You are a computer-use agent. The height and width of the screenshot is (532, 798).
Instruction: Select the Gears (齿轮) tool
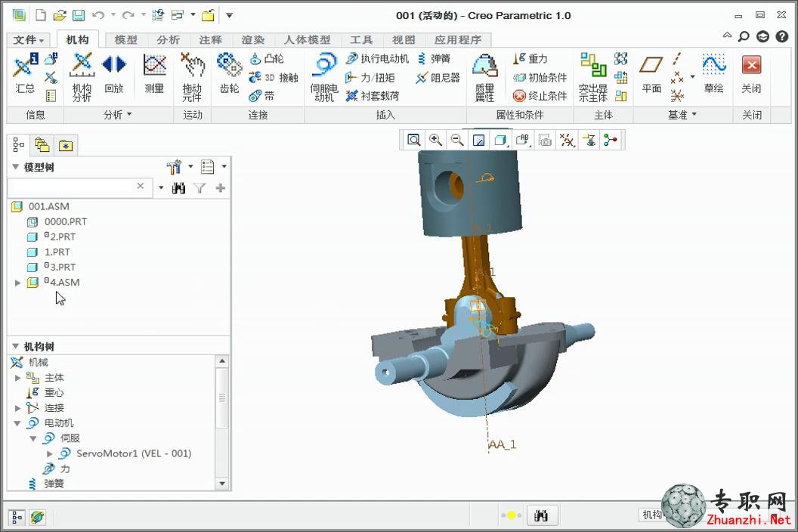point(229,74)
